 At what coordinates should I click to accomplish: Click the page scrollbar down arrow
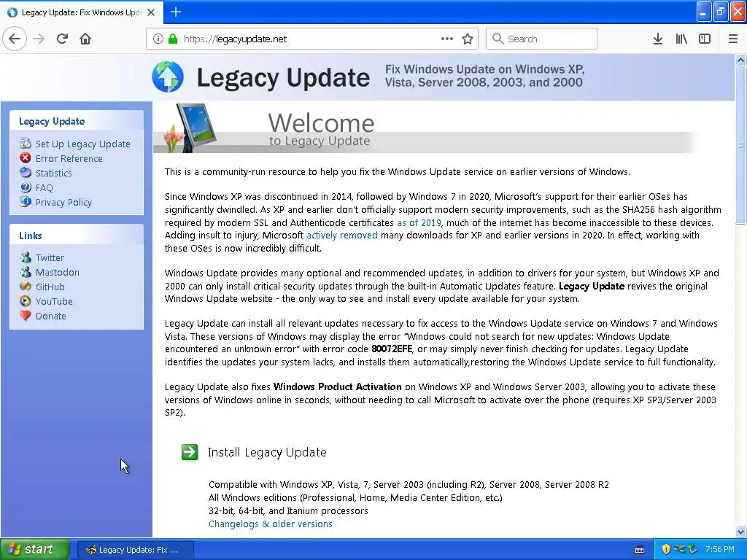click(740, 532)
